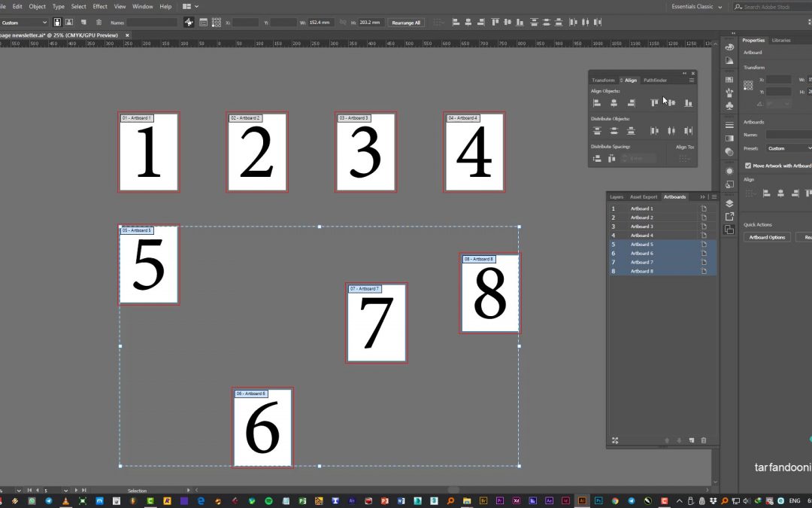
Task: Select Artboard 3 in the Artboards list
Action: [662, 227]
